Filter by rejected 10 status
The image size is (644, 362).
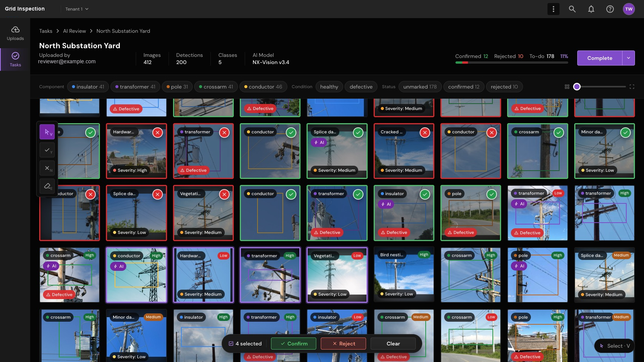tap(504, 87)
